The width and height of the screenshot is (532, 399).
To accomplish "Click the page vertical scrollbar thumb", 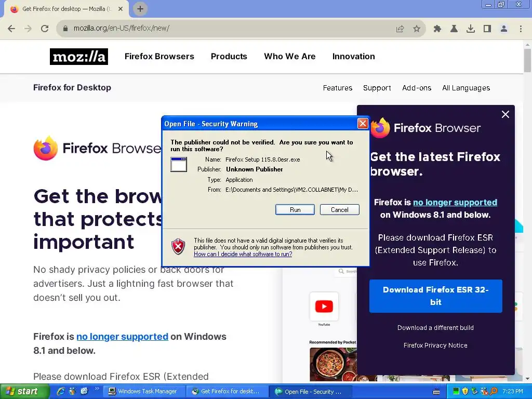I will (527, 60).
